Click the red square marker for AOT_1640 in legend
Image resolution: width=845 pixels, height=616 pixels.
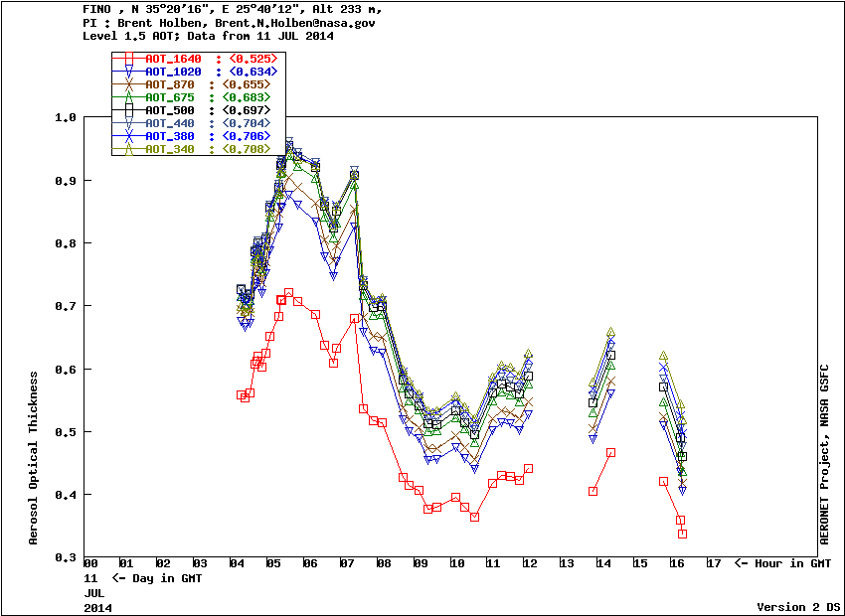click(x=127, y=60)
